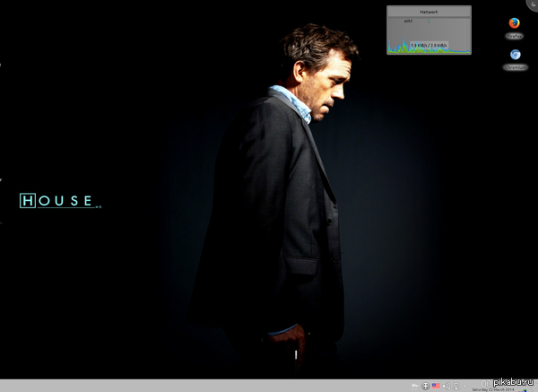Viewport: 538px width, 392px height.
Task: Click the Firefox icon text label
Action: click(515, 36)
